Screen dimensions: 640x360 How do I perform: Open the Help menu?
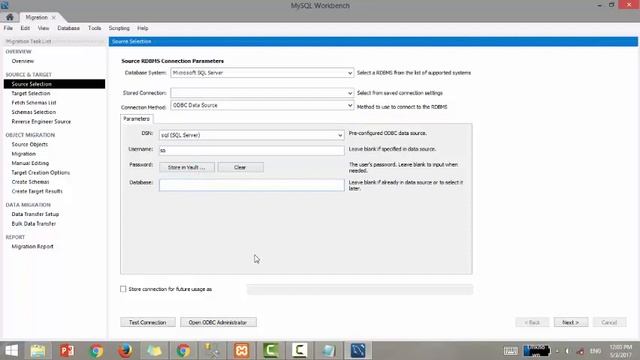point(142,28)
